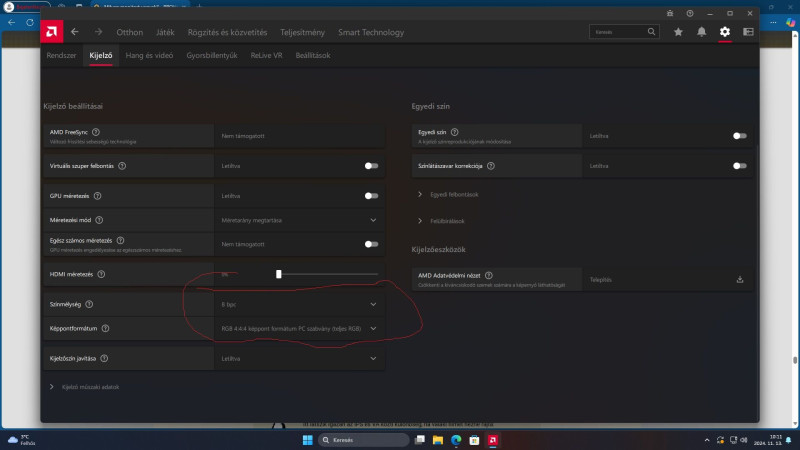
Task: Click HDMI méretezés slider handle
Action: click(279, 274)
